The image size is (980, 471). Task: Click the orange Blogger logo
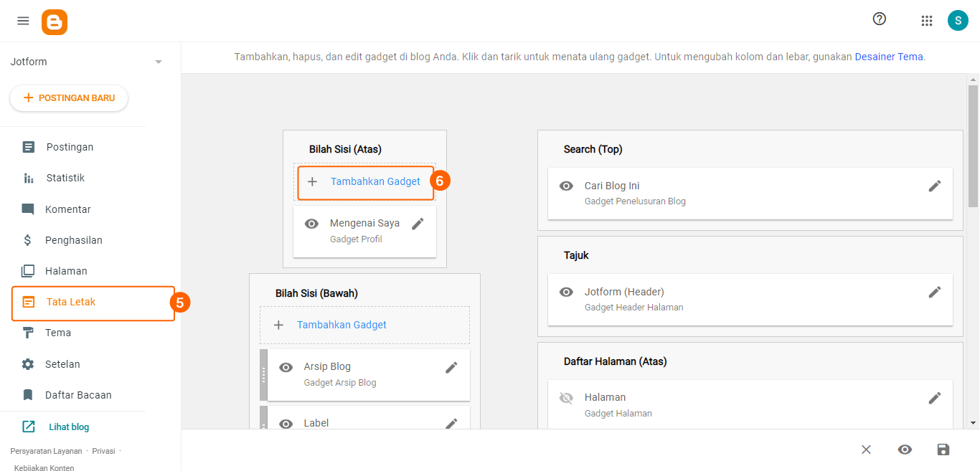(55, 22)
